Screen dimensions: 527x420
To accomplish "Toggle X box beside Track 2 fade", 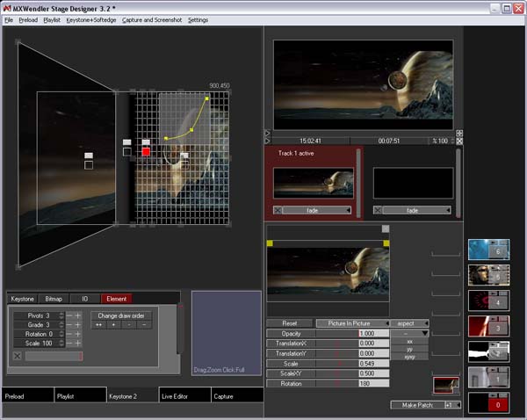I will coord(378,210).
